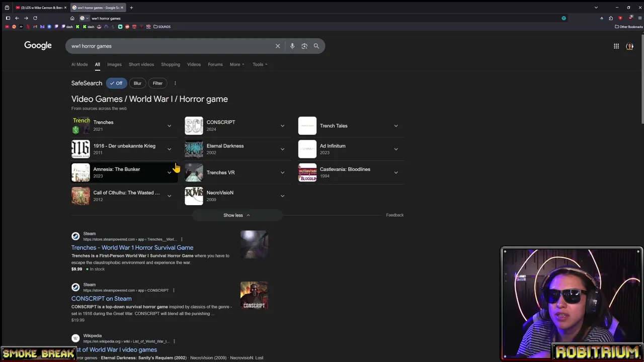This screenshot has height=362, width=644.
Task: Switch to Short videos tab
Action: tap(141, 64)
